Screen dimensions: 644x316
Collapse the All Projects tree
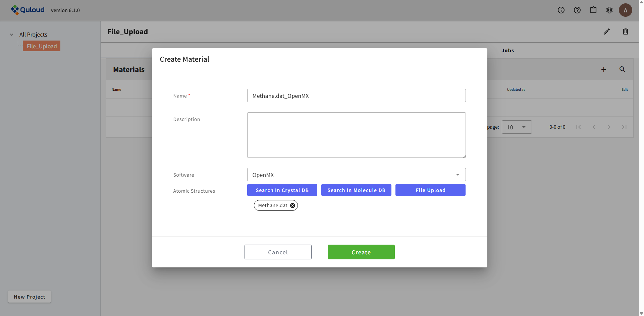(12, 35)
